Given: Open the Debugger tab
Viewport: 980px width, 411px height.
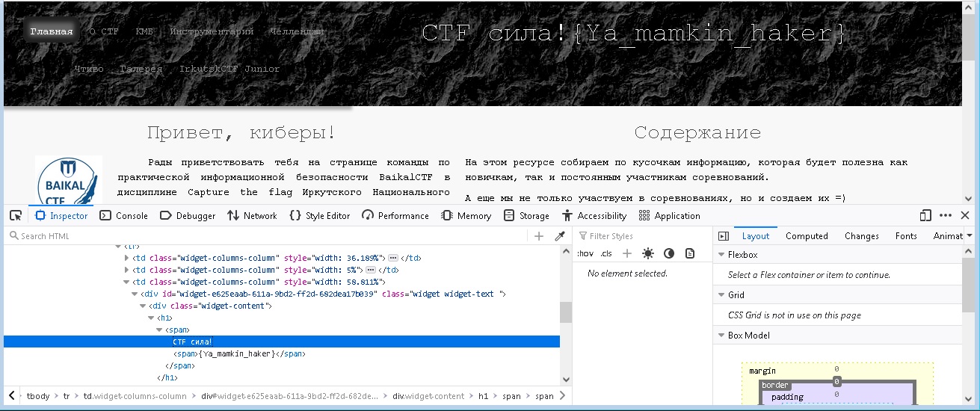Looking at the screenshot, I should pos(188,215).
